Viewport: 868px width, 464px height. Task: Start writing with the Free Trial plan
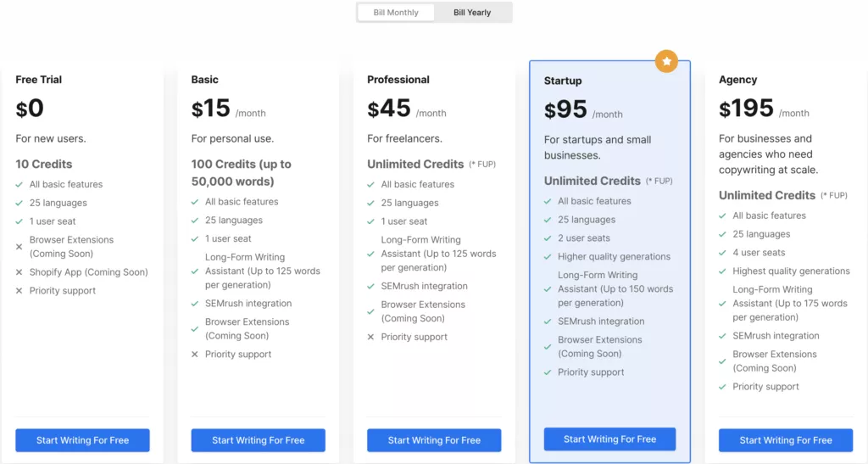coord(82,440)
